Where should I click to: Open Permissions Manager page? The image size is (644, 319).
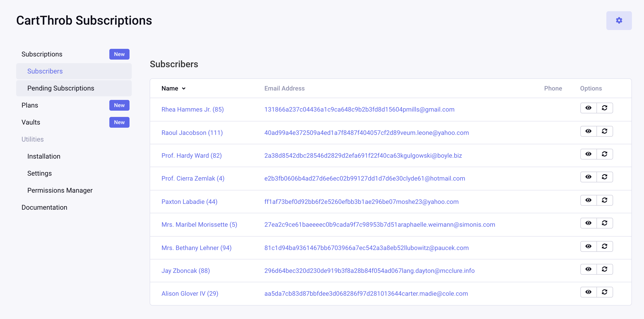(x=60, y=190)
